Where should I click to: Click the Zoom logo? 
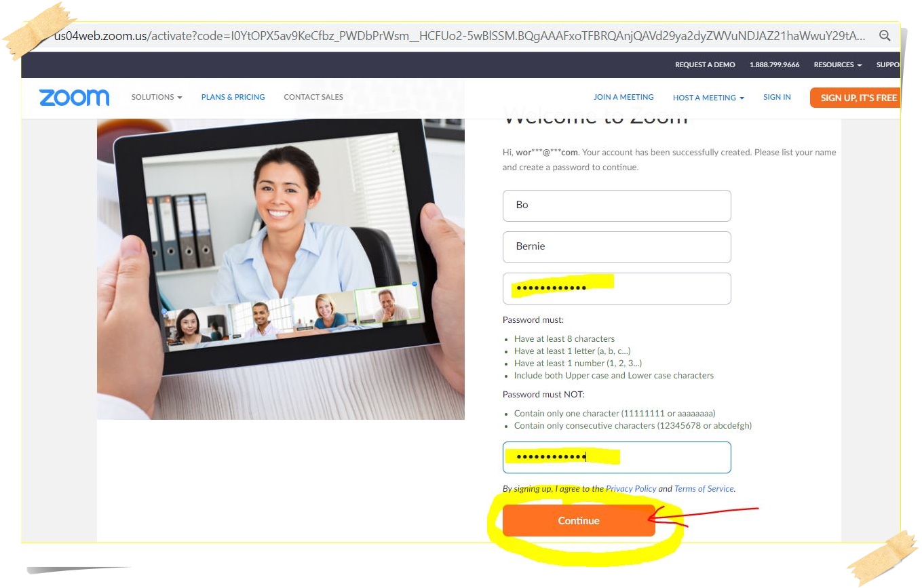(74, 98)
